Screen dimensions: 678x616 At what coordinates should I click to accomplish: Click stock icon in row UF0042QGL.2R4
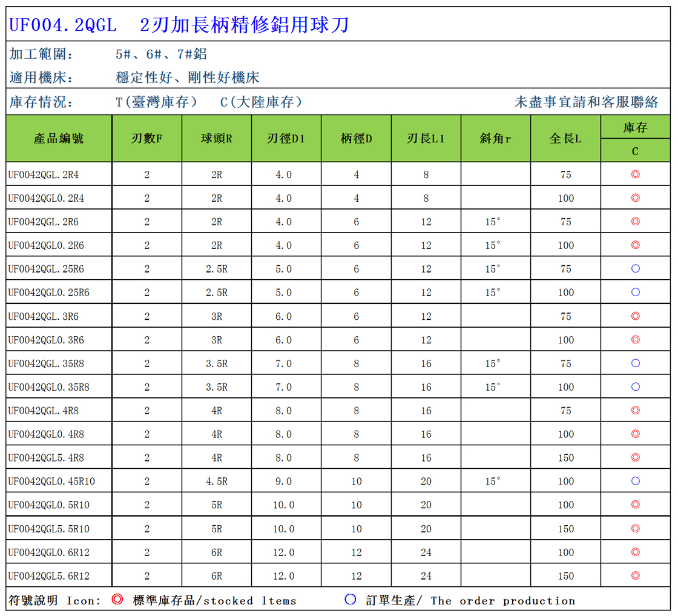tap(635, 174)
